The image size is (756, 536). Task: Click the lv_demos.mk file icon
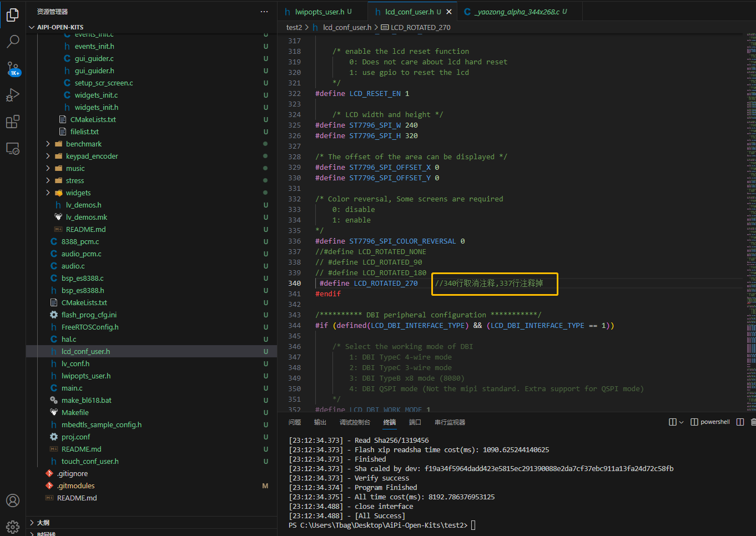coord(58,217)
